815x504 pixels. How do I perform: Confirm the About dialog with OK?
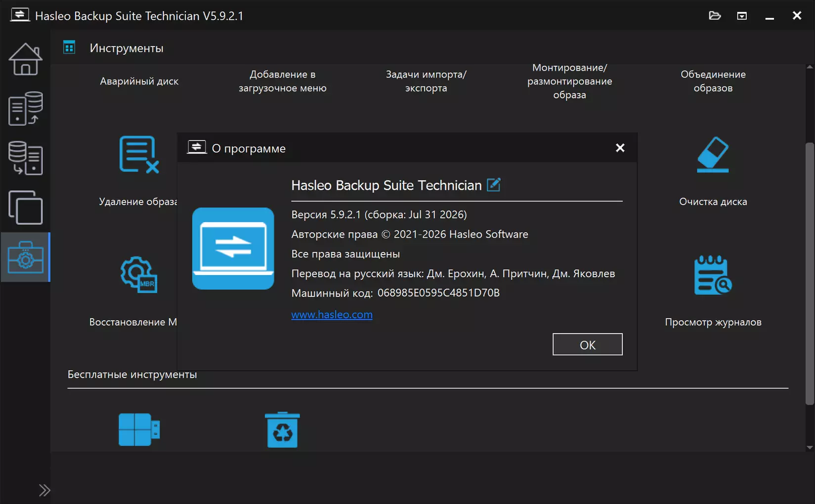pos(587,344)
